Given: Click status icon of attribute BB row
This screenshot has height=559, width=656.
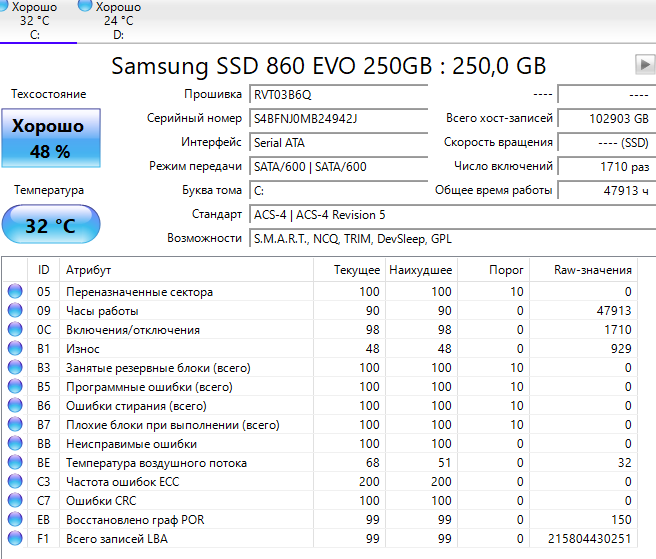Looking at the screenshot, I should (x=15, y=443).
